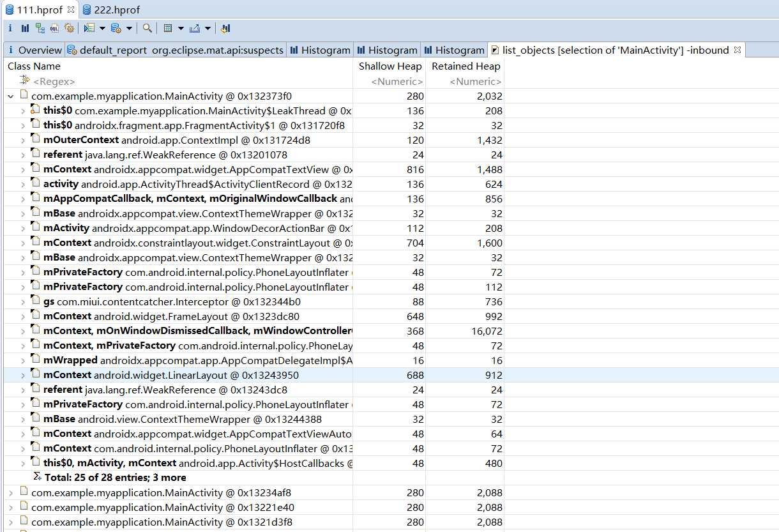The height and width of the screenshot is (532, 779).
Task: Expand the mOuterContext ContextImpl row
Action: pyautogui.click(x=23, y=141)
